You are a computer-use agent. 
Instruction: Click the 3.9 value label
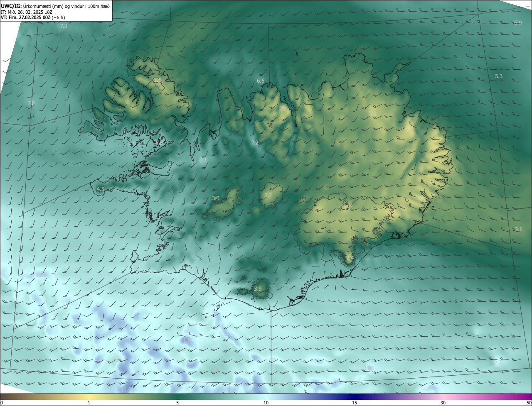click(x=258, y=289)
